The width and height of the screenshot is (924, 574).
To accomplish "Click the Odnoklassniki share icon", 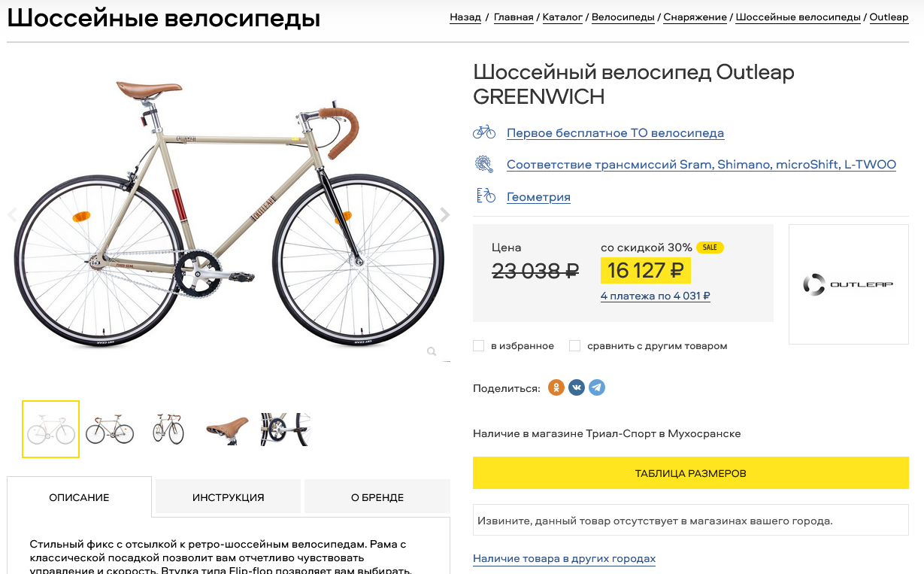I will [556, 388].
